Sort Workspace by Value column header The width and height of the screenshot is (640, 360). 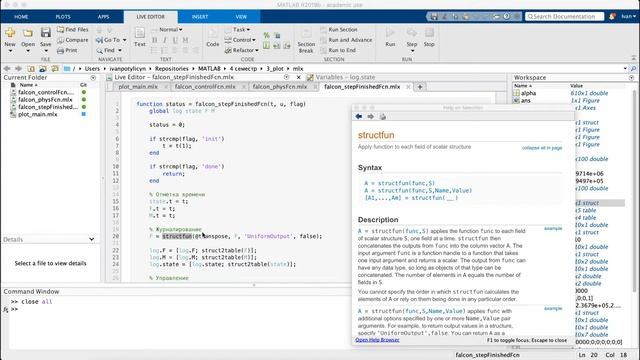tap(576, 86)
